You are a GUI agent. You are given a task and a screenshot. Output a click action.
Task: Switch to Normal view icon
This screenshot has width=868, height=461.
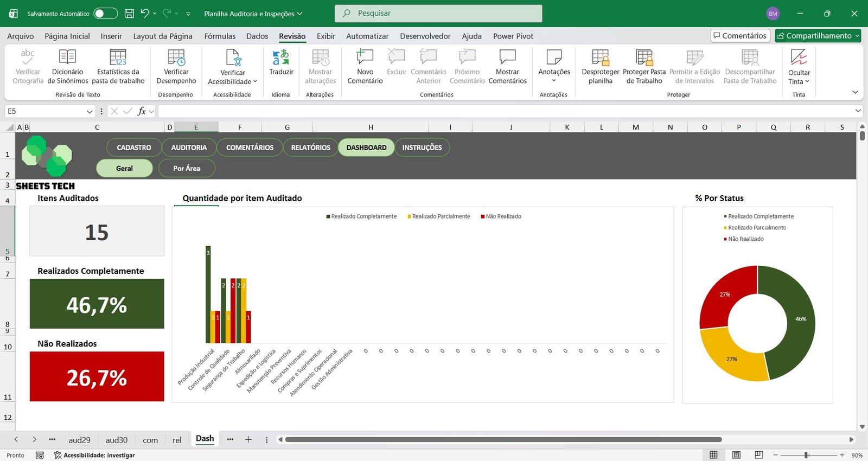click(x=713, y=455)
